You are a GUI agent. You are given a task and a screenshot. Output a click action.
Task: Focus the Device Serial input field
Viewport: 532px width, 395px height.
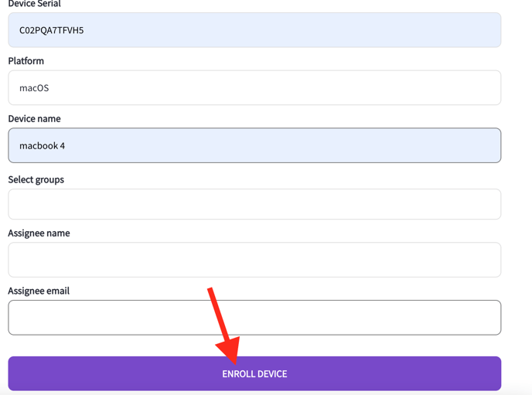(254, 30)
